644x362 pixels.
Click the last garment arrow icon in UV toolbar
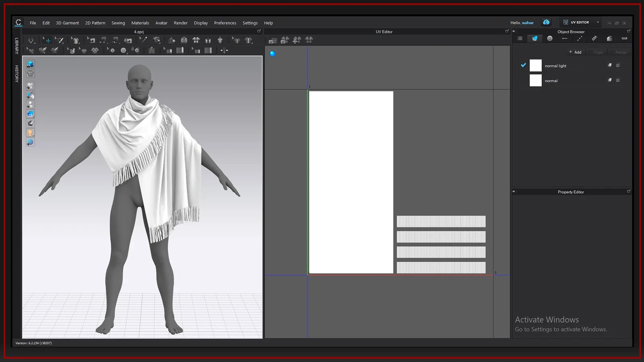pos(309,40)
